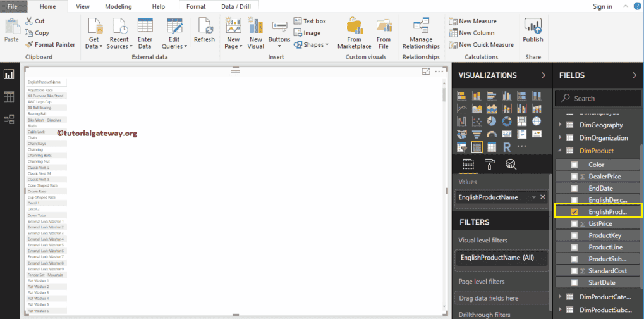This screenshot has width=644, height=319.
Task: Collapse the Fields pane chevron
Action: [x=635, y=75]
